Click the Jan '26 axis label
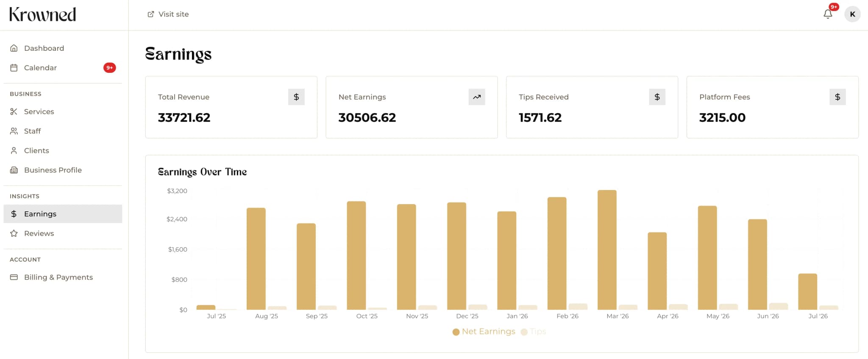 517,316
